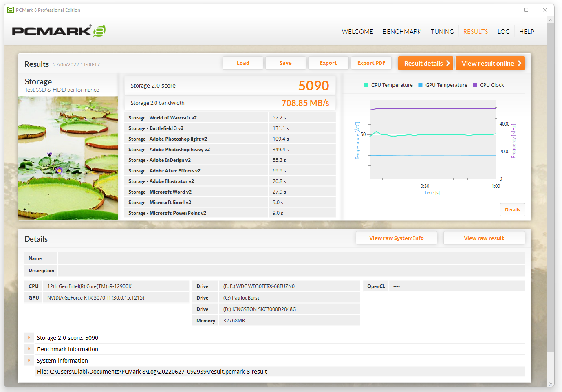Select the Microsoft Excel v2 row

(x=230, y=203)
